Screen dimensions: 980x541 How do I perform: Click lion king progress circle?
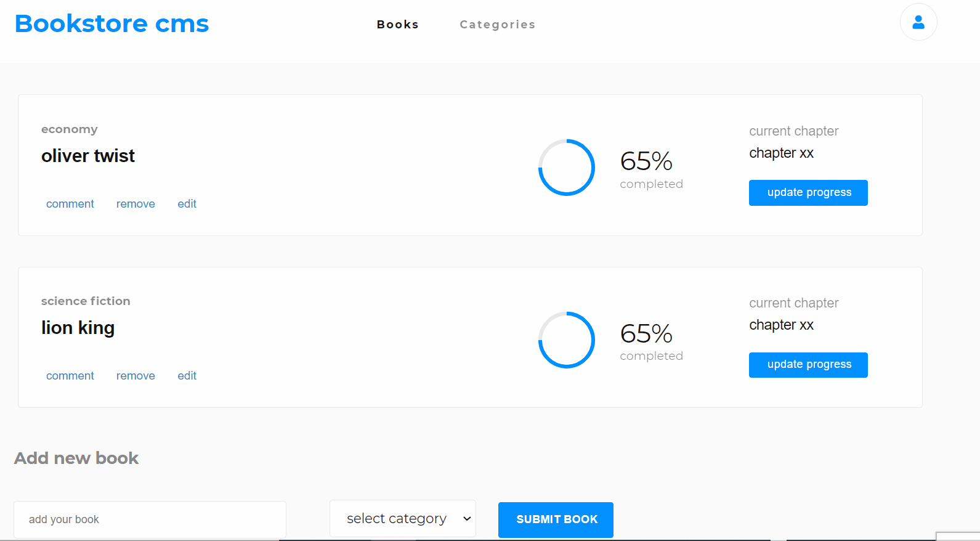pos(566,340)
